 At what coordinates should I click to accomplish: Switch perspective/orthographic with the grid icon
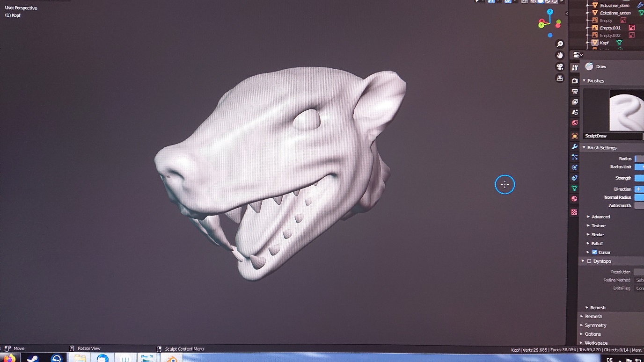point(560,78)
